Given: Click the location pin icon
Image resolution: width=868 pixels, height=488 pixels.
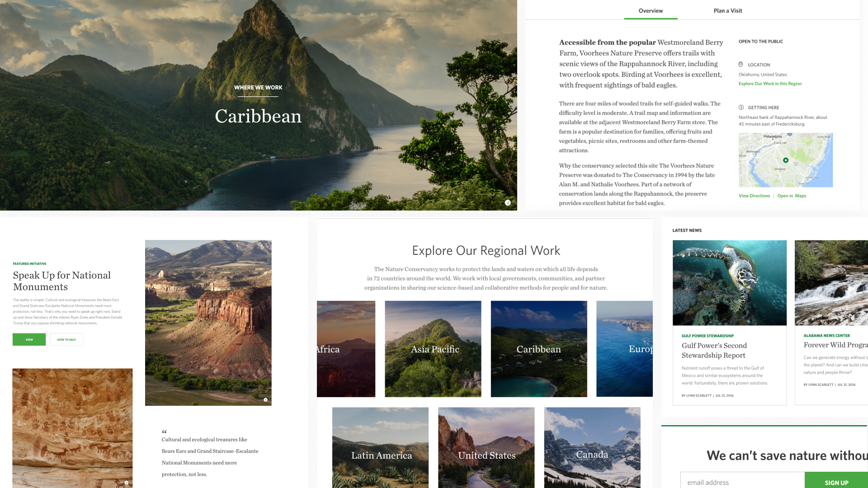Looking at the screenshot, I should point(741,65).
